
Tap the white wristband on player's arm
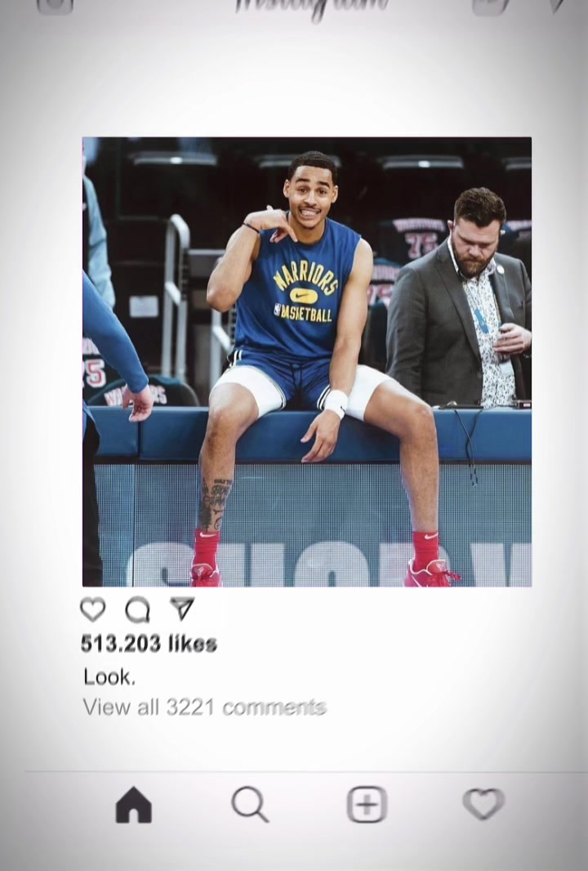[336, 402]
